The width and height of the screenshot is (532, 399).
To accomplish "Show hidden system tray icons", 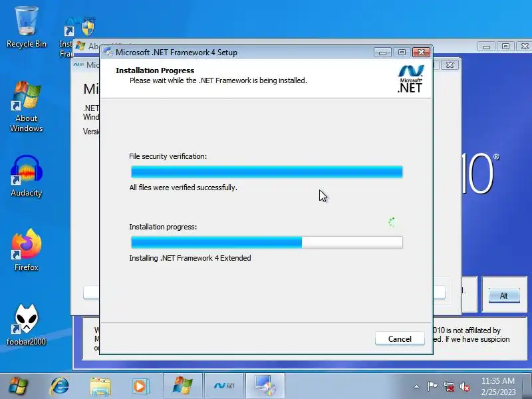I will click(x=417, y=386).
